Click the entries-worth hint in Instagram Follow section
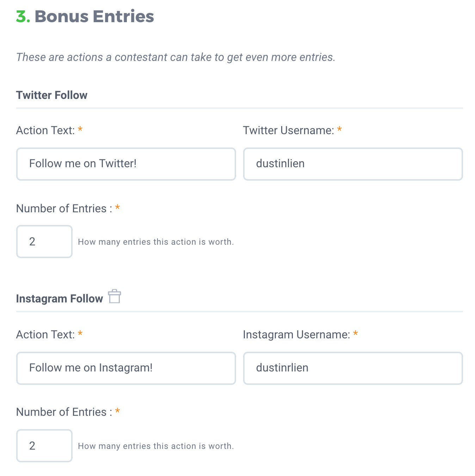The height and width of the screenshot is (476, 475). coord(156,446)
